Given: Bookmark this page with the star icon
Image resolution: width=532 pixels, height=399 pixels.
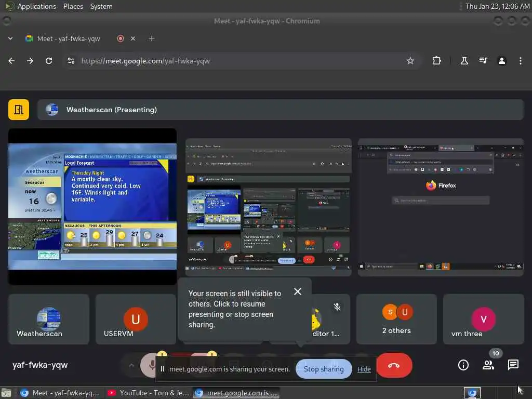Looking at the screenshot, I should click(410, 61).
